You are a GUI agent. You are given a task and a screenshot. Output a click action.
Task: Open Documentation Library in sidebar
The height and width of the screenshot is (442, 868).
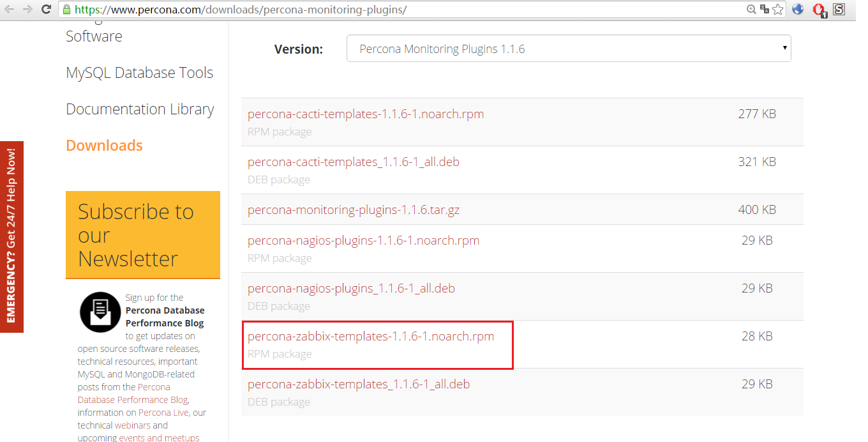pos(140,109)
